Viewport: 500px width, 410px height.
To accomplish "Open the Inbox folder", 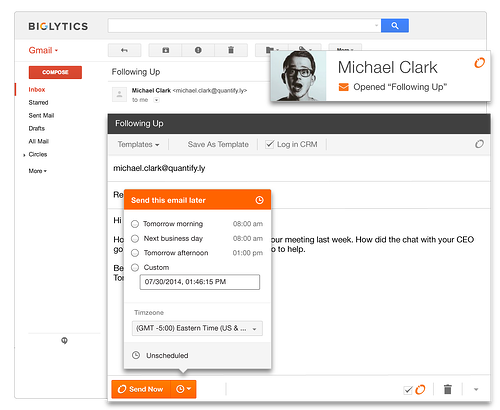I will pos(37,90).
